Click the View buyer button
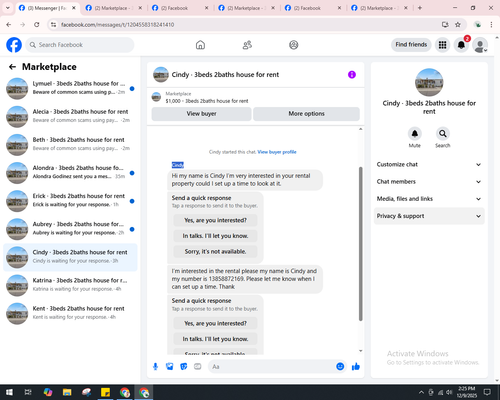Image resolution: width=500 pixels, height=400 pixels. tap(201, 114)
